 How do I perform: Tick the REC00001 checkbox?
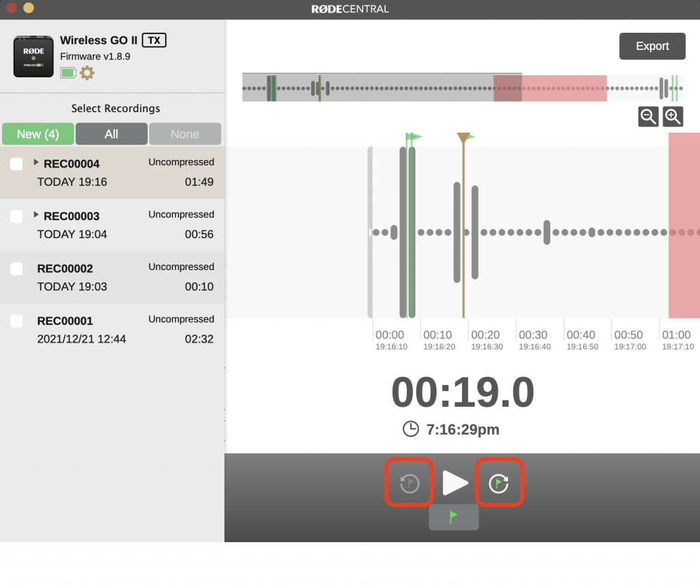coord(16,321)
